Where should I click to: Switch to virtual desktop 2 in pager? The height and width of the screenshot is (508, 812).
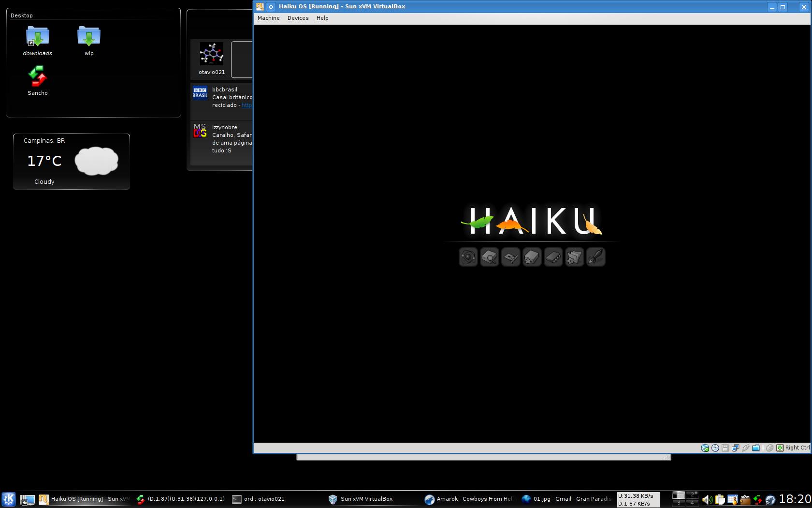coord(692,495)
